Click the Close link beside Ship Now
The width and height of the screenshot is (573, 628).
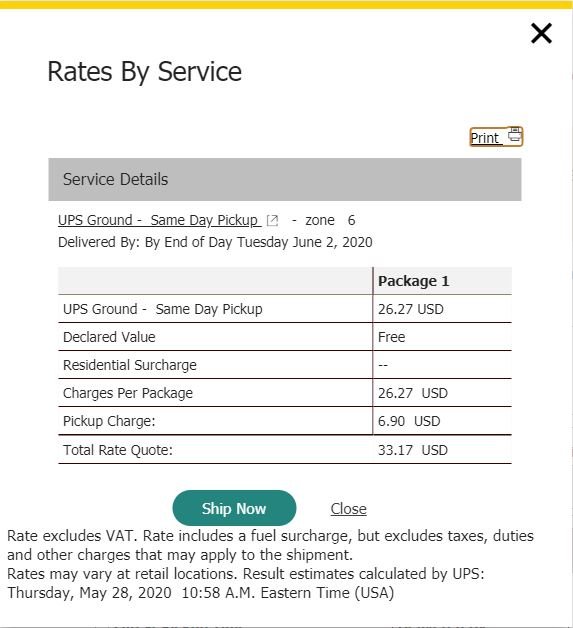point(348,509)
